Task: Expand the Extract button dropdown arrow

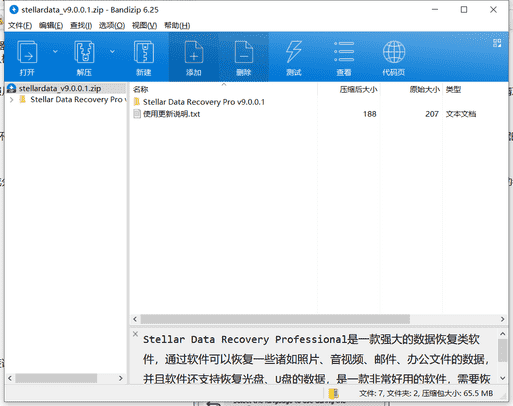Action: pyautogui.click(x=112, y=52)
